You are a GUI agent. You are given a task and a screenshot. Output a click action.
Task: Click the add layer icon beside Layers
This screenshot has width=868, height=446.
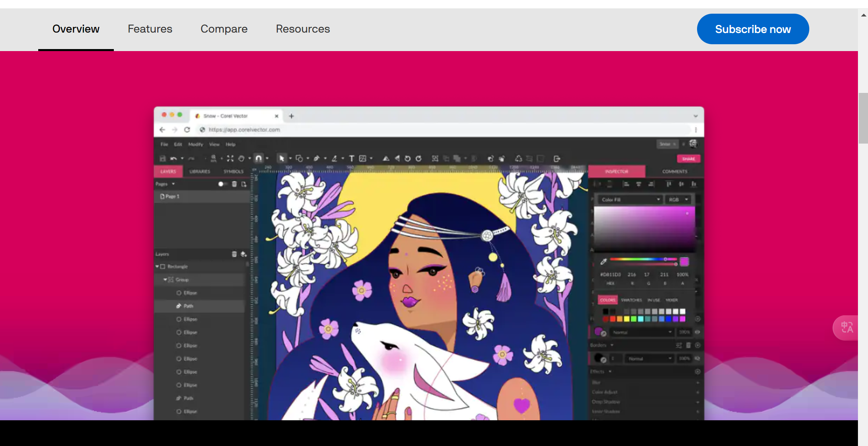point(243,254)
